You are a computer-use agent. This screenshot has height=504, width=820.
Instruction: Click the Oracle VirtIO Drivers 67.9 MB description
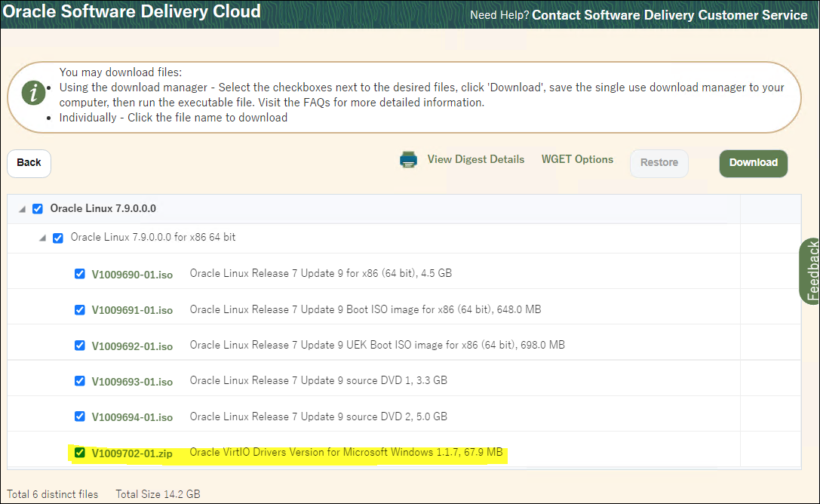point(346,452)
